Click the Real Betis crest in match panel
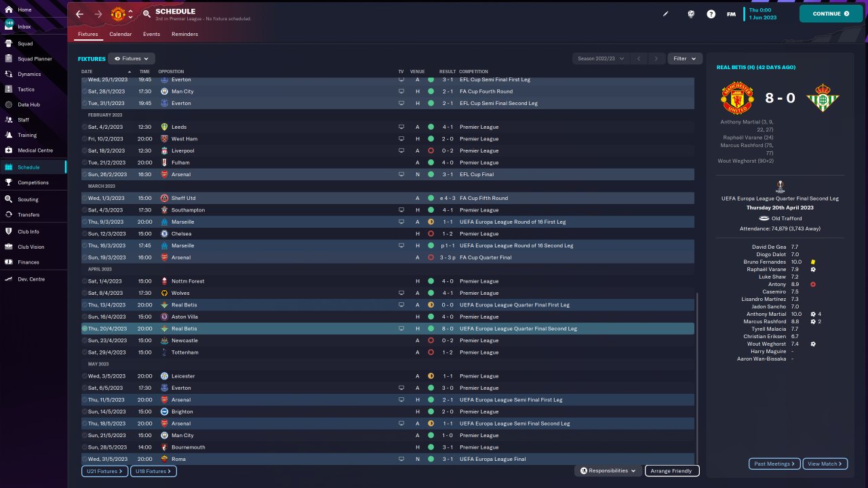Image resolution: width=868 pixels, height=488 pixels. coord(823,98)
